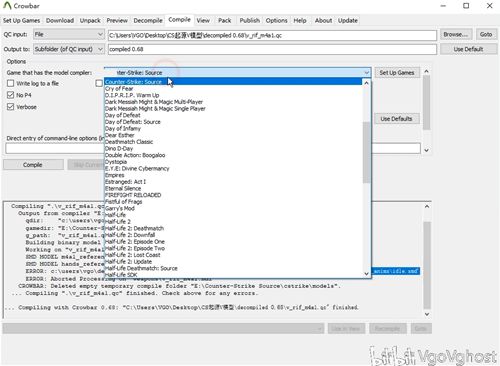
Task: Toggle the No P4 checkbox
Action: pos(11,95)
